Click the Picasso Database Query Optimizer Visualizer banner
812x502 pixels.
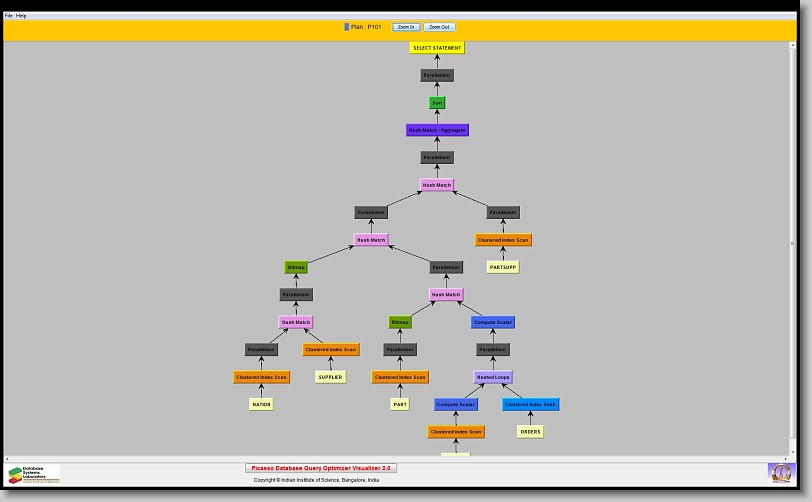point(321,468)
